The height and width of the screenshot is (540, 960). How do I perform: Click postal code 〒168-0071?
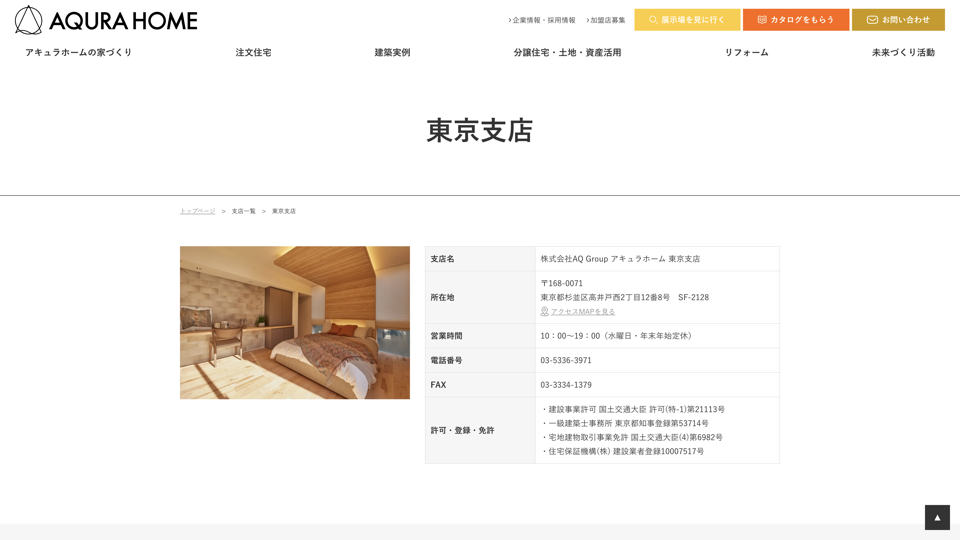(561, 283)
